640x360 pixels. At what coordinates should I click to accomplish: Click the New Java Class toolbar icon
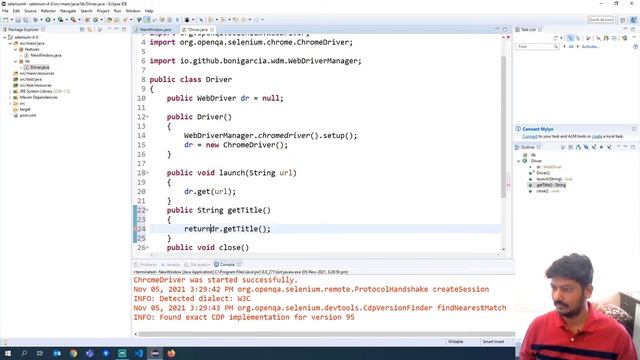point(95,20)
